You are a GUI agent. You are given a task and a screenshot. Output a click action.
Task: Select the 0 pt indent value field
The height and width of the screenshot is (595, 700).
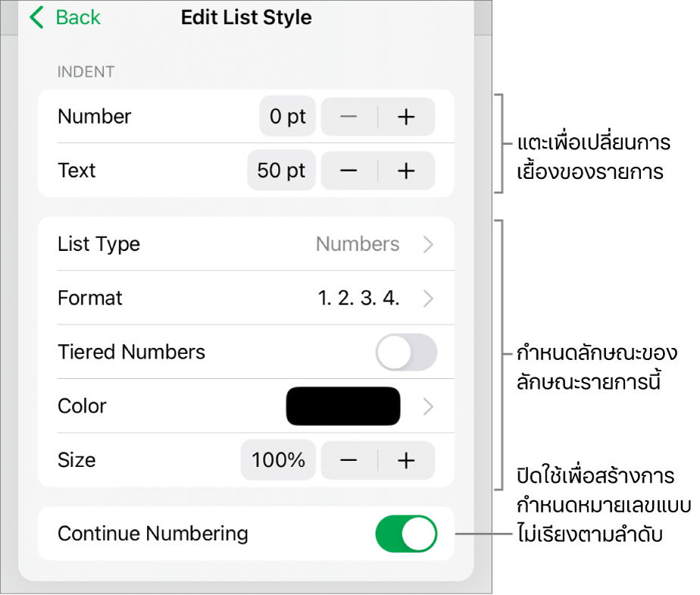[x=287, y=117]
